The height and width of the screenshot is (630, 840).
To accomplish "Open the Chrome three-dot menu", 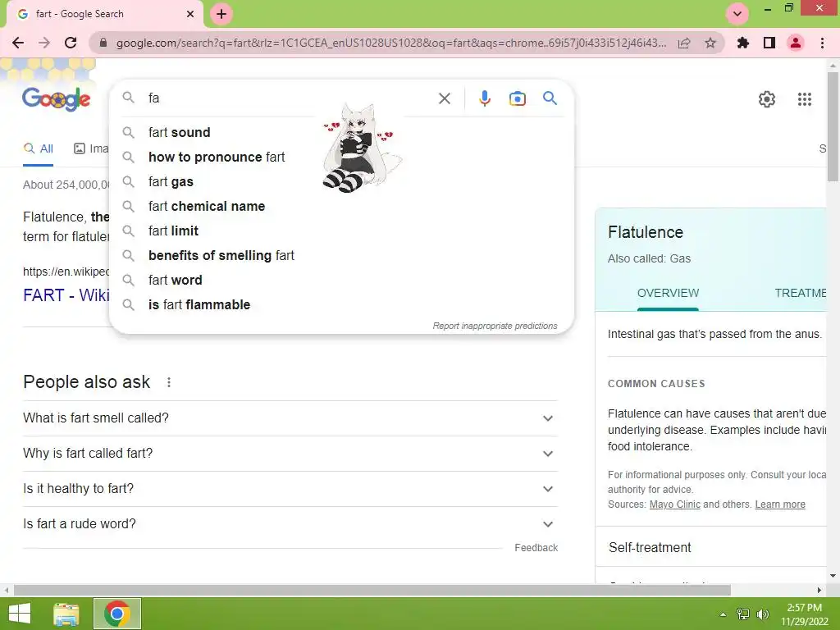I will (822, 43).
